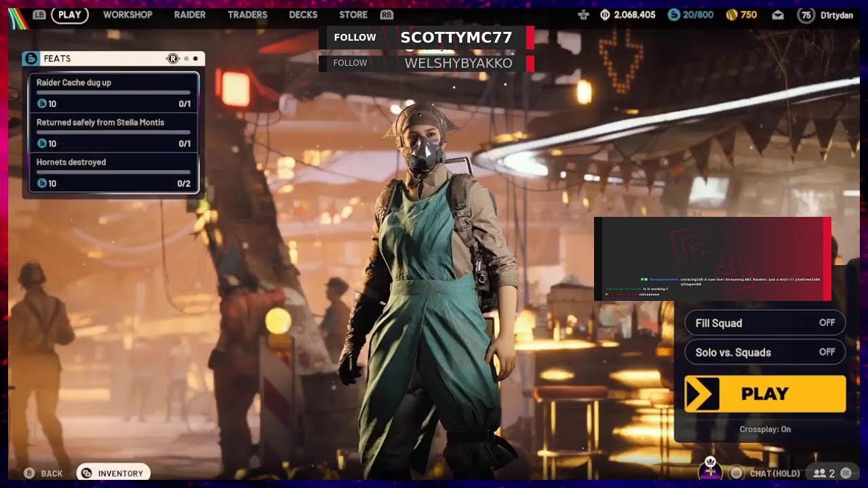Click the gift box icon in top bar

584,14
